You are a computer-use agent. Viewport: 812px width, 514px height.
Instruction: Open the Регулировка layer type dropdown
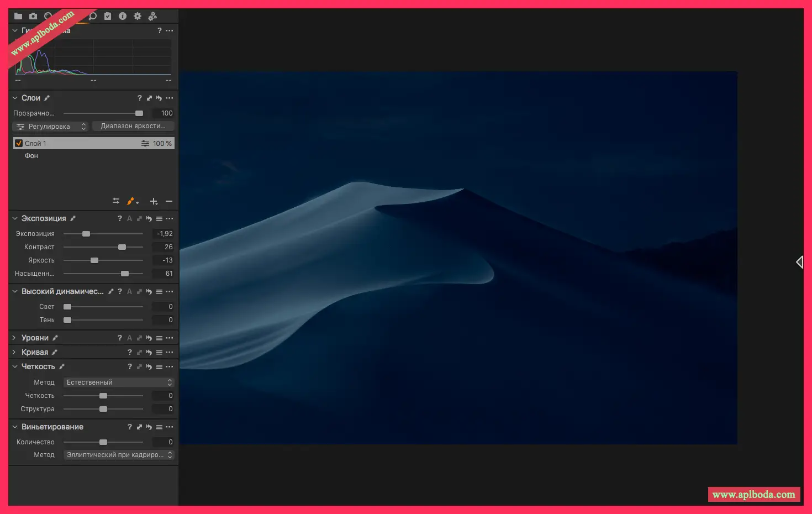[50, 127]
